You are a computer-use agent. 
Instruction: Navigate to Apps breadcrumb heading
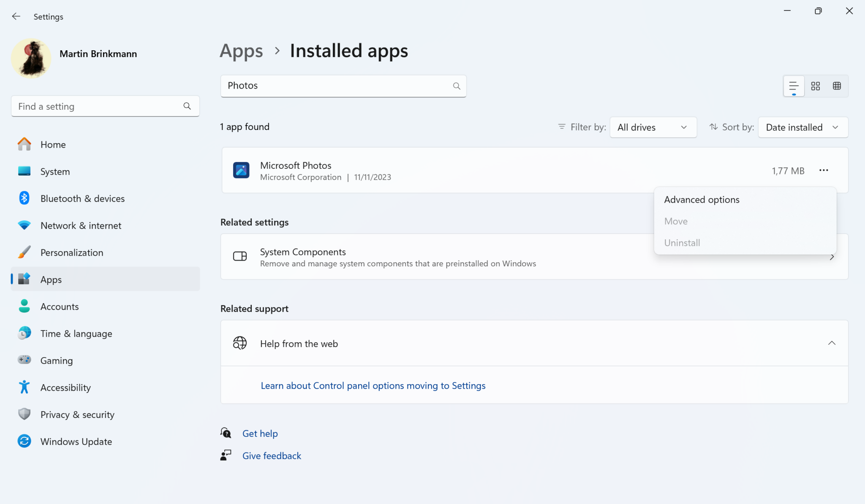(241, 51)
